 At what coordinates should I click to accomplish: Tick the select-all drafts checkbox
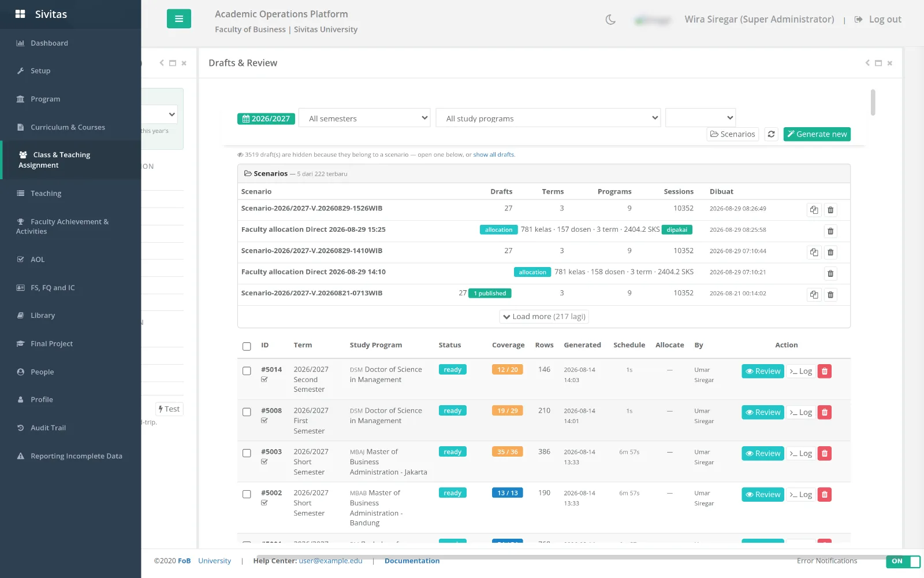[x=247, y=346]
